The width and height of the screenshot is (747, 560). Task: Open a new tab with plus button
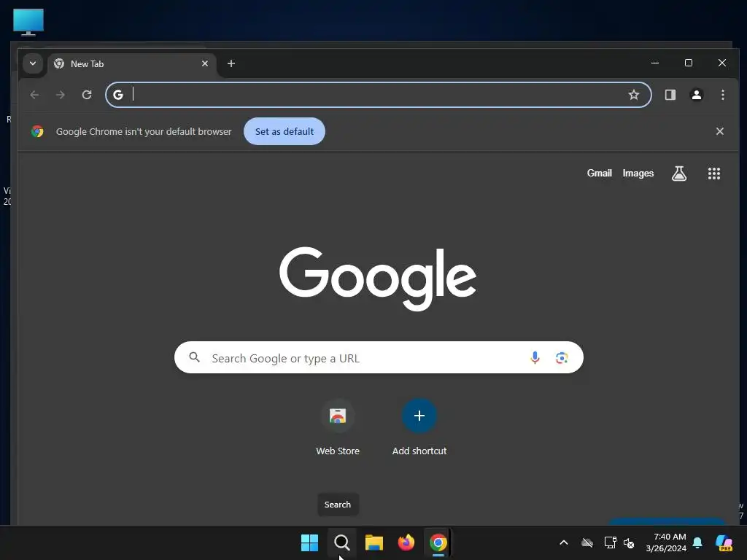(x=231, y=63)
